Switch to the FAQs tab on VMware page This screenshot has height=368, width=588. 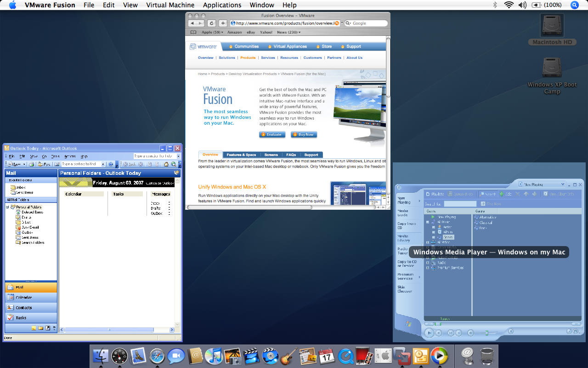click(x=291, y=155)
